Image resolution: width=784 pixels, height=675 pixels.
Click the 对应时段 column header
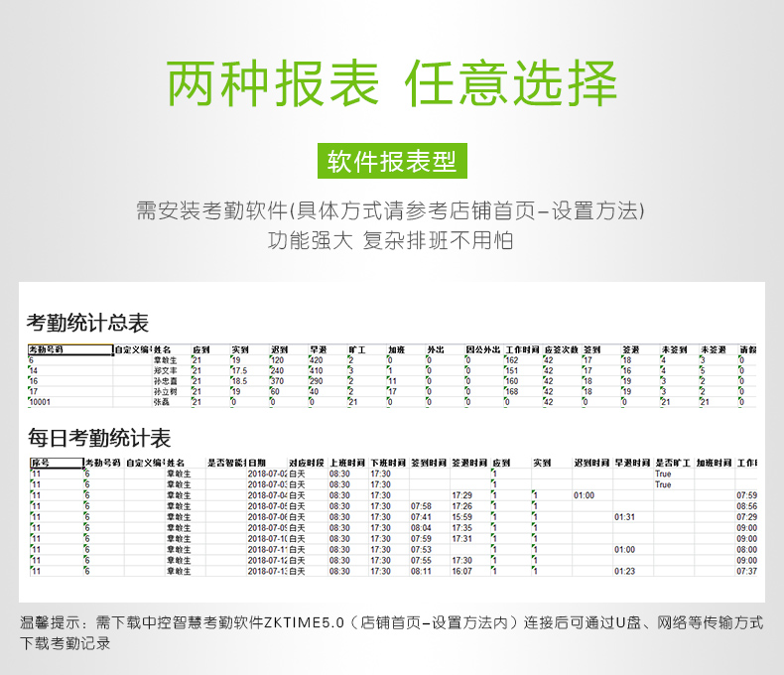(x=307, y=463)
